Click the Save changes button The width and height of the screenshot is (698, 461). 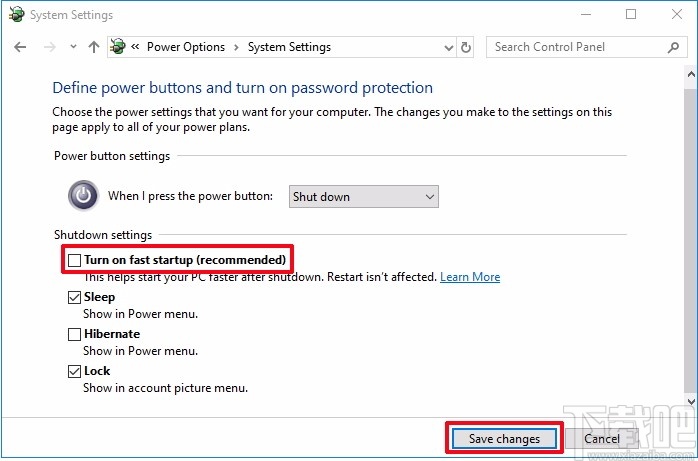click(x=504, y=438)
